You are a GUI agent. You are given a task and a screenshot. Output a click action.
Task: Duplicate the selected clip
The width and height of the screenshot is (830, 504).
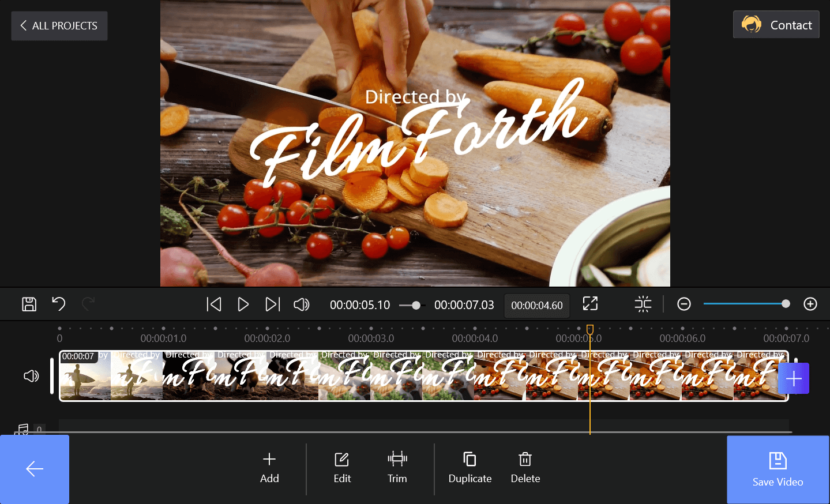(x=470, y=468)
